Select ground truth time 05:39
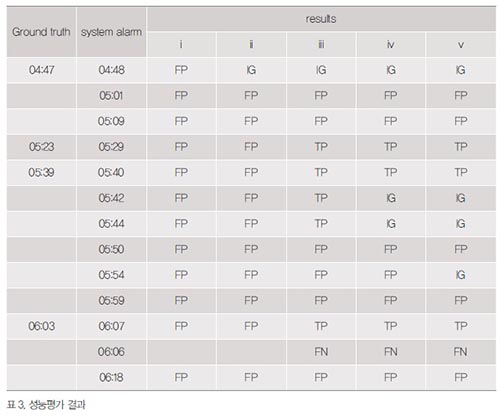The height and width of the screenshot is (418, 500). pos(41,172)
